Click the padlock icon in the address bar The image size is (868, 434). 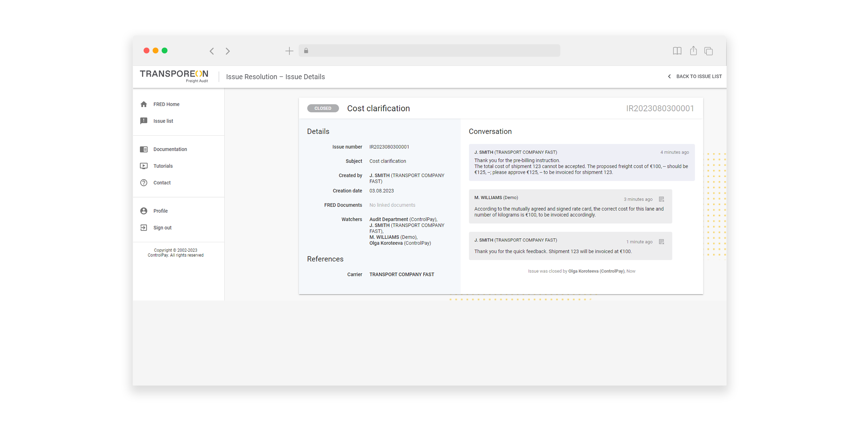pyautogui.click(x=306, y=51)
